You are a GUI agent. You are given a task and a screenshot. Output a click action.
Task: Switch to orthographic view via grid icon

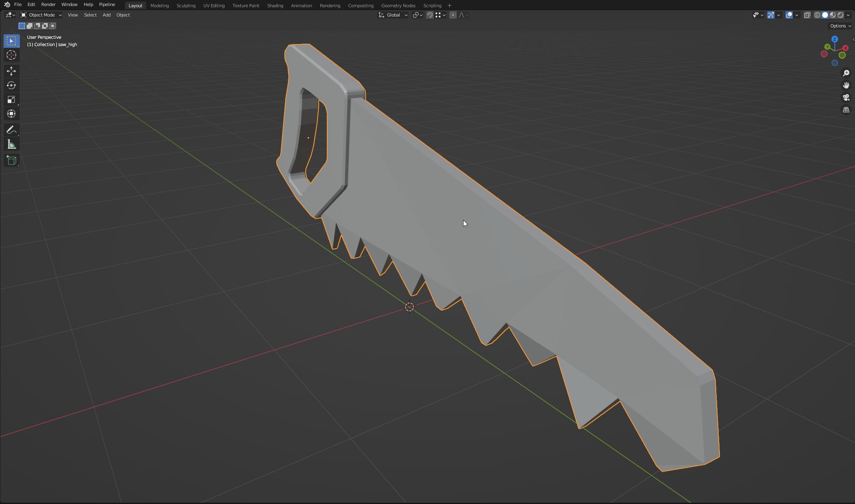pos(846,110)
